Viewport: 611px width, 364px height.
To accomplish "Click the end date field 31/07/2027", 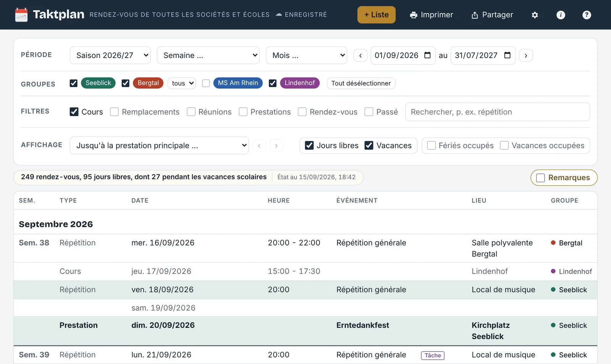I will pyautogui.click(x=483, y=55).
